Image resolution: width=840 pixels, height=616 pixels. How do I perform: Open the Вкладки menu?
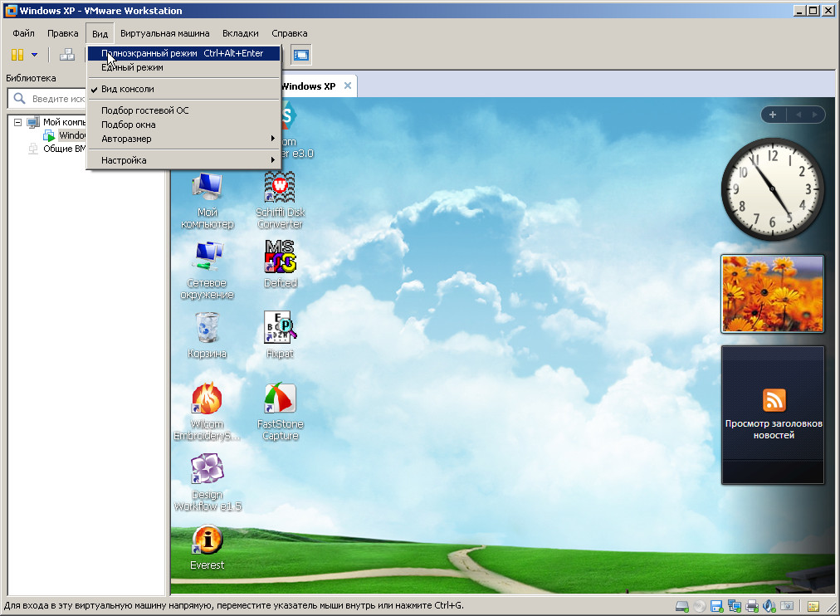(241, 33)
